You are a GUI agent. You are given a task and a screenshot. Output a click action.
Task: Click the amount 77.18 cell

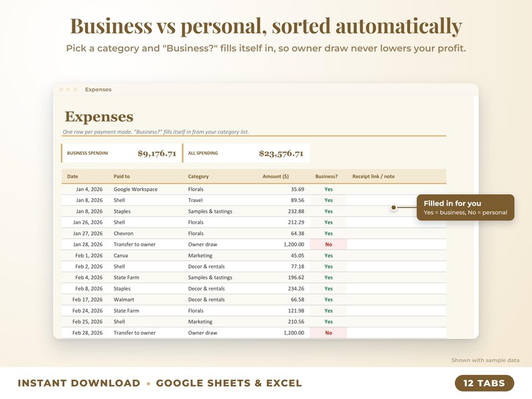tap(297, 266)
